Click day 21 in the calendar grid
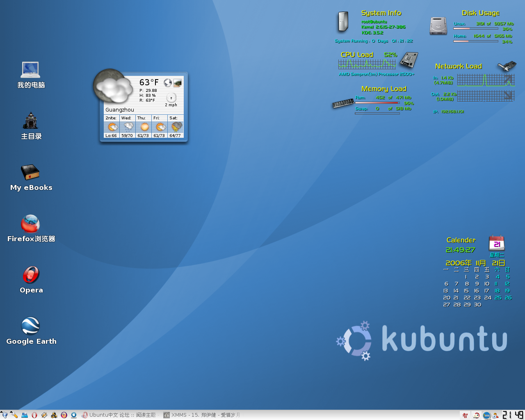525x420 pixels. 456,298
